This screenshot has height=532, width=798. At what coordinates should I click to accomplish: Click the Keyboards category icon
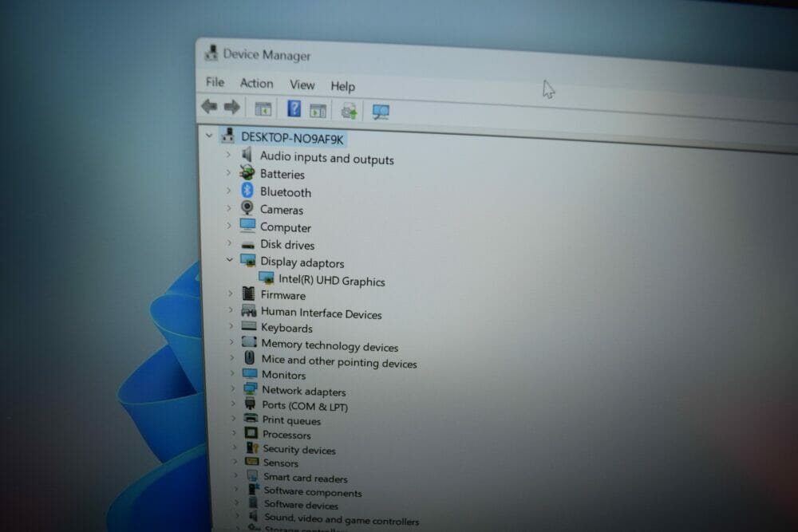(x=249, y=326)
